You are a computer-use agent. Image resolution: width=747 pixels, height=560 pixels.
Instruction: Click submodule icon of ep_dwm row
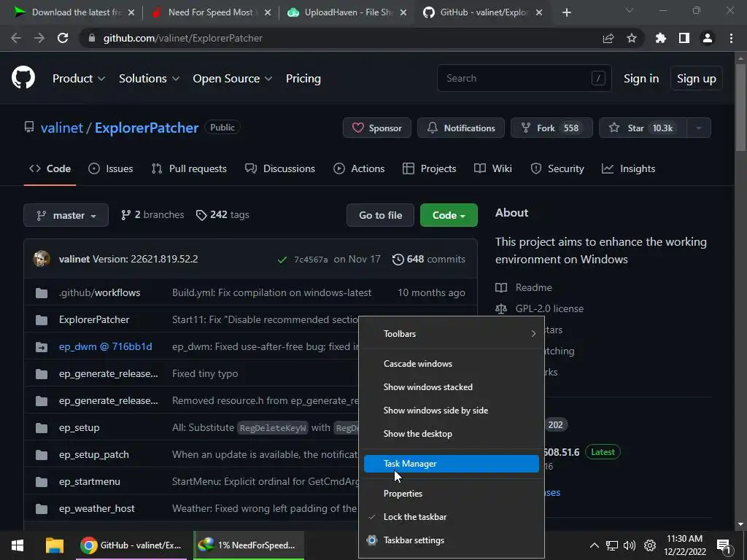[x=42, y=346]
